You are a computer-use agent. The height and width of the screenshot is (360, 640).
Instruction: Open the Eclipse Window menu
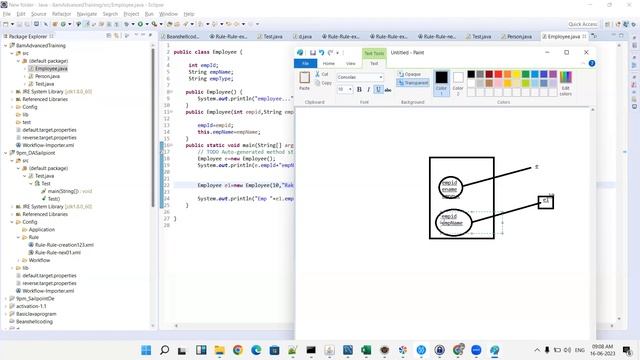tap(168, 14)
